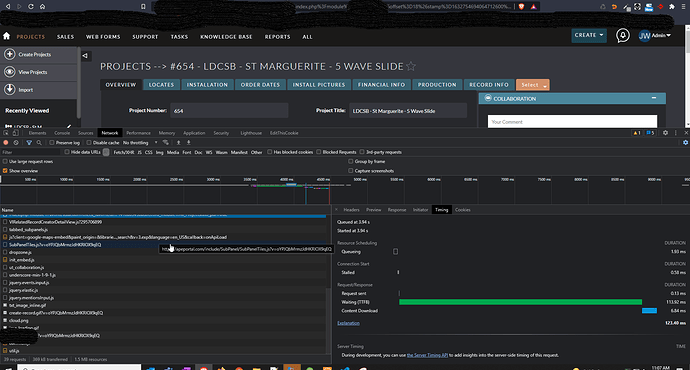Clear the network log
This screenshot has height=370, width=690.
tap(16, 143)
